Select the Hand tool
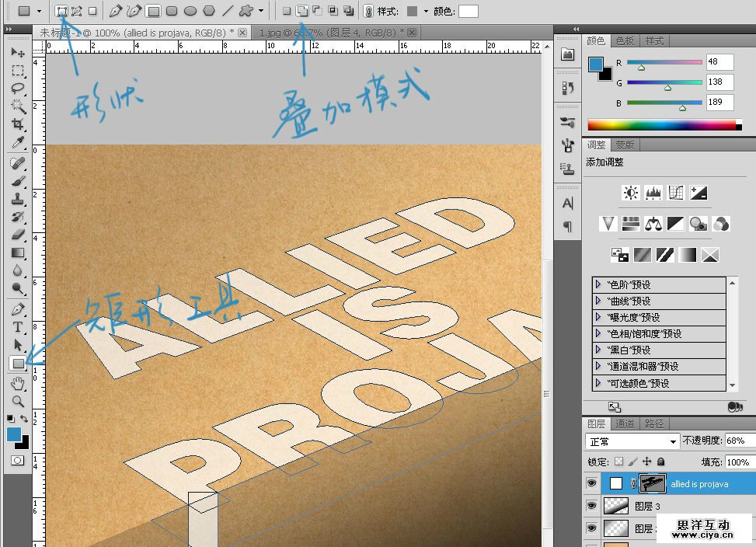756x547 pixels. click(x=17, y=383)
